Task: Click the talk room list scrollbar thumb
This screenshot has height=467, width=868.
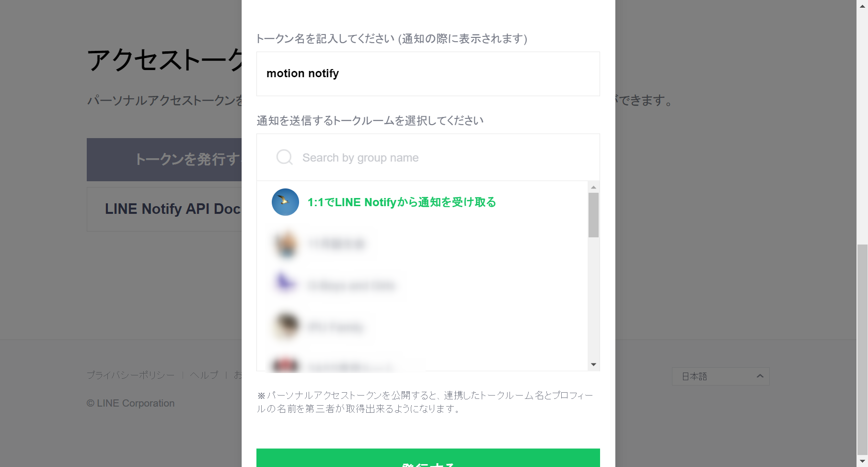Action: [593, 215]
